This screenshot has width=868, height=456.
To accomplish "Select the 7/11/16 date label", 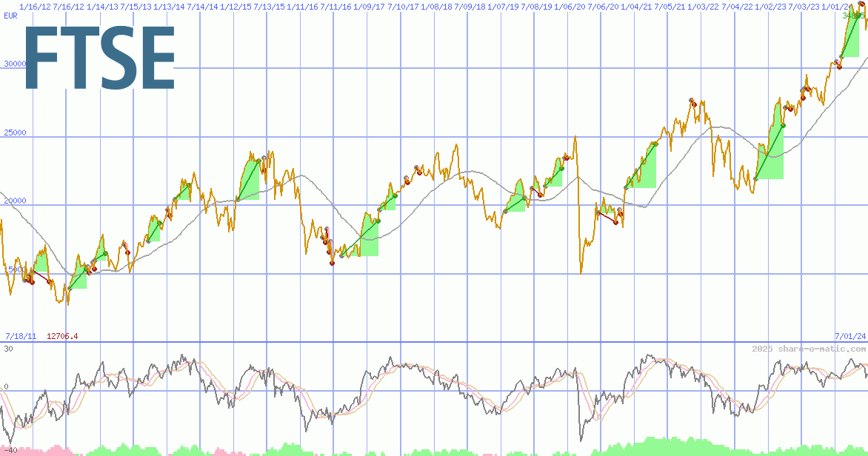I will click(x=335, y=7).
